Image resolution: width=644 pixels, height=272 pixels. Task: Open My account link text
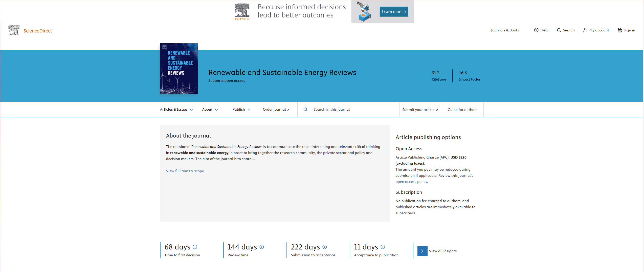pos(599,30)
